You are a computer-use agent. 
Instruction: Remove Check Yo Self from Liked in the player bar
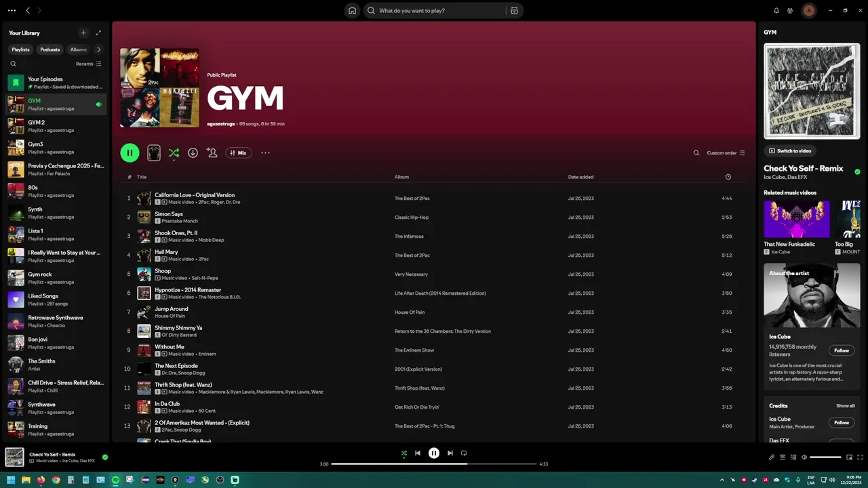[x=104, y=457]
